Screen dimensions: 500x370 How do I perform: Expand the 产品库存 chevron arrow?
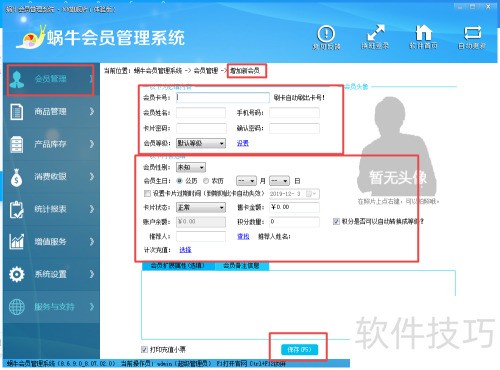pos(92,144)
